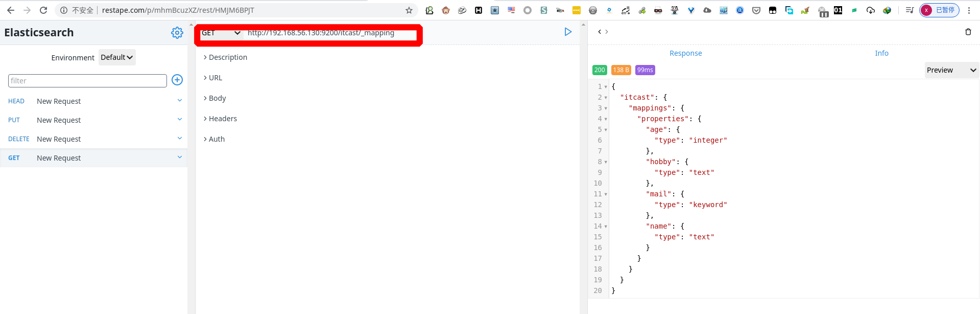Open the Chrome three-dot menu
Image resolution: width=980 pixels, height=314 pixels.
pos(969,10)
